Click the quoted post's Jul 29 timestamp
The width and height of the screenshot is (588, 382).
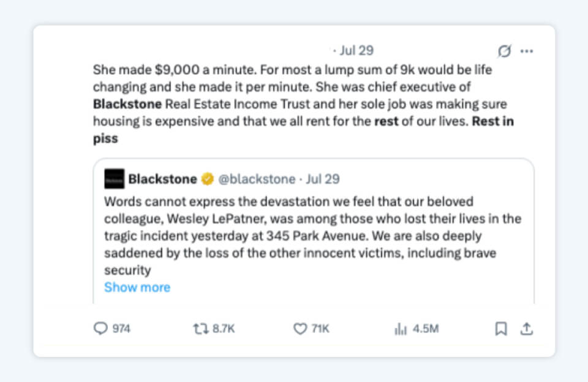[323, 179]
